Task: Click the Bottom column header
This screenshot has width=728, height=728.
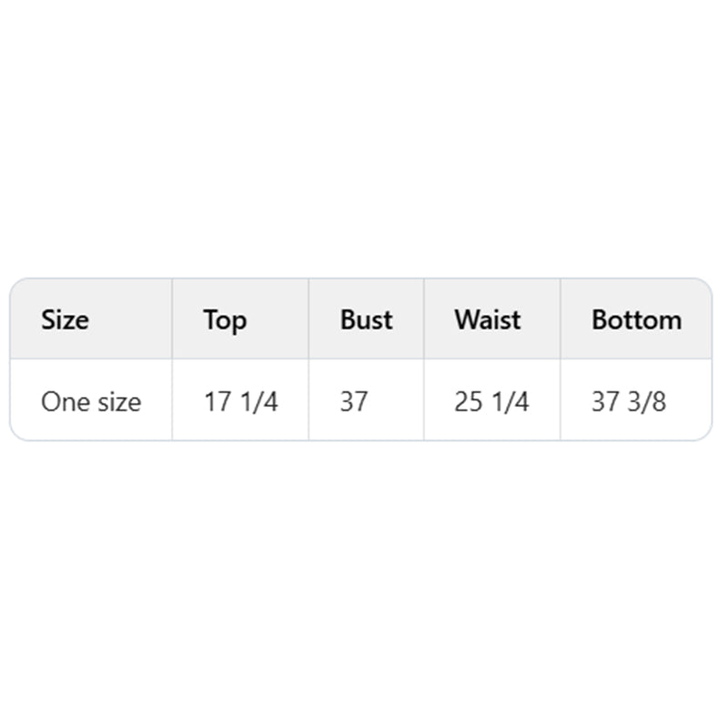Action: coord(636,320)
